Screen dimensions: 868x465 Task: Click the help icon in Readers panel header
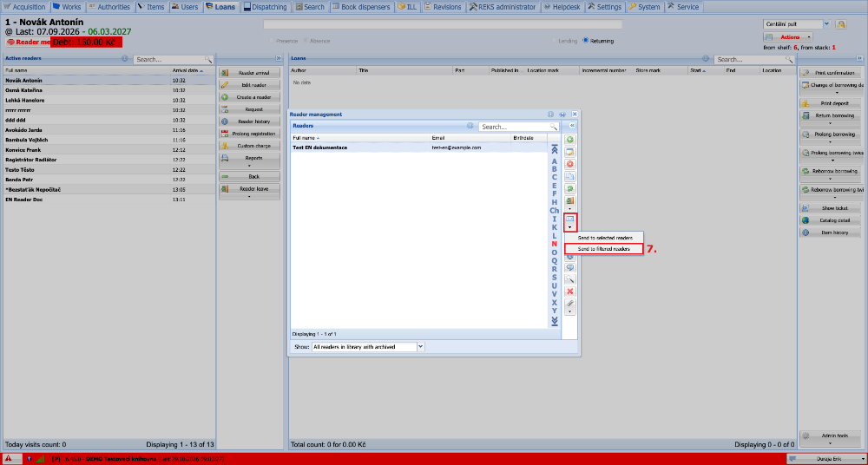(x=470, y=126)
